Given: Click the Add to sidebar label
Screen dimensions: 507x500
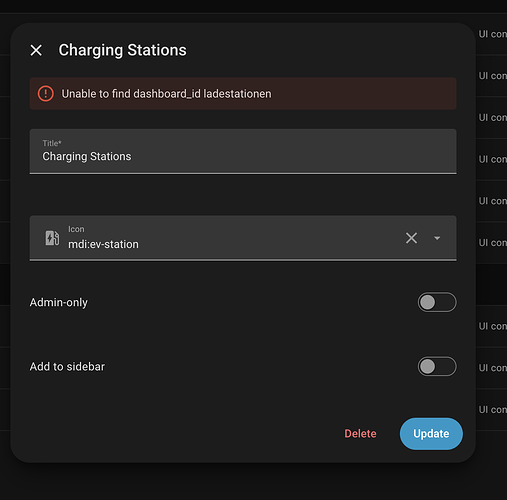Looking at the screenshot, I should point(67,367).
